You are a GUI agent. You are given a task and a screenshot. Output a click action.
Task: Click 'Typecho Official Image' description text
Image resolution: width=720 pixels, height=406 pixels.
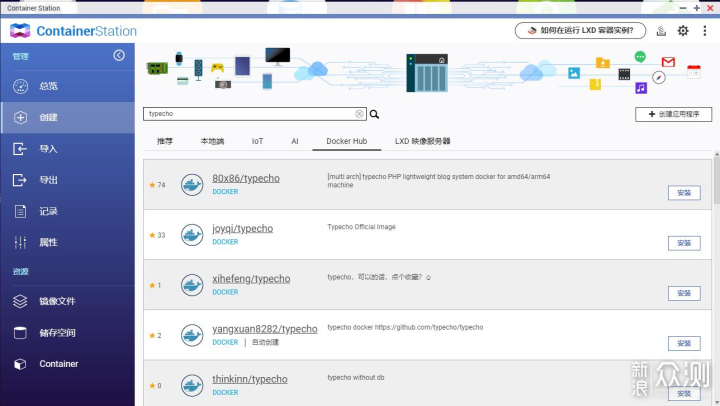coord(361,227)
